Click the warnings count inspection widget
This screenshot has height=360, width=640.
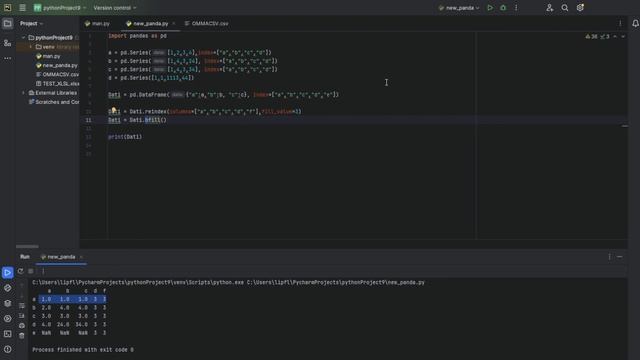coord(597,37)
